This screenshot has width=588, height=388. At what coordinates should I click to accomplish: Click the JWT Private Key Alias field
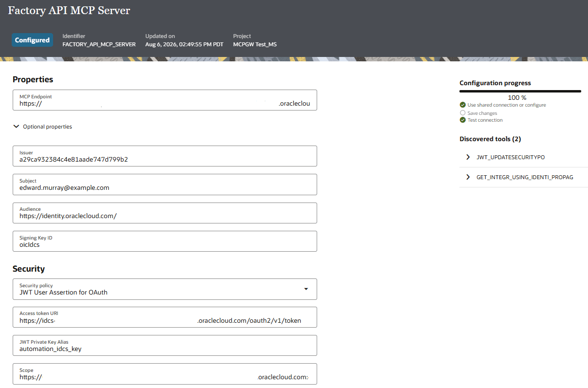coord(165,346)
